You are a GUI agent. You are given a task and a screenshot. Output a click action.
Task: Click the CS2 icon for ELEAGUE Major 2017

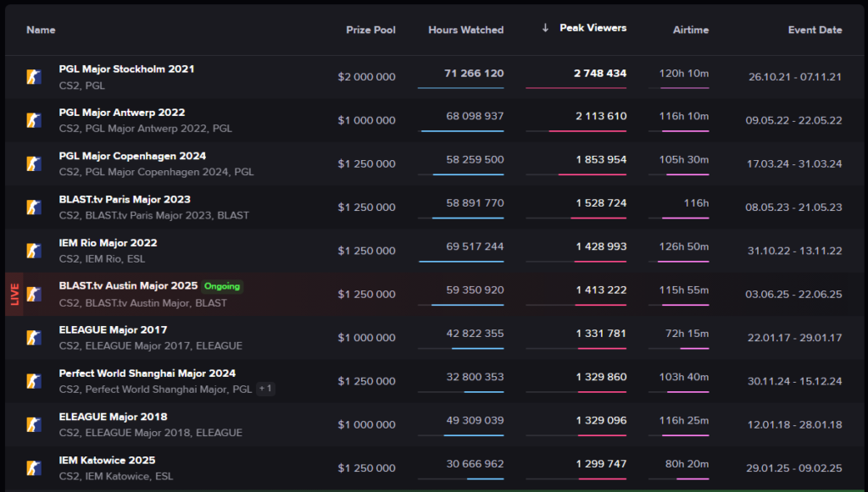34,337
